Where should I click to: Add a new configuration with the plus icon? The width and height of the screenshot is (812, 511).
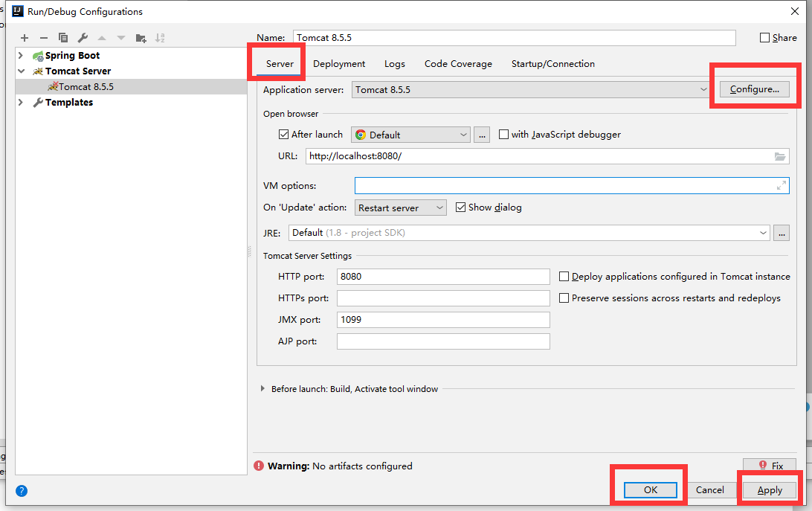(25, 38)
